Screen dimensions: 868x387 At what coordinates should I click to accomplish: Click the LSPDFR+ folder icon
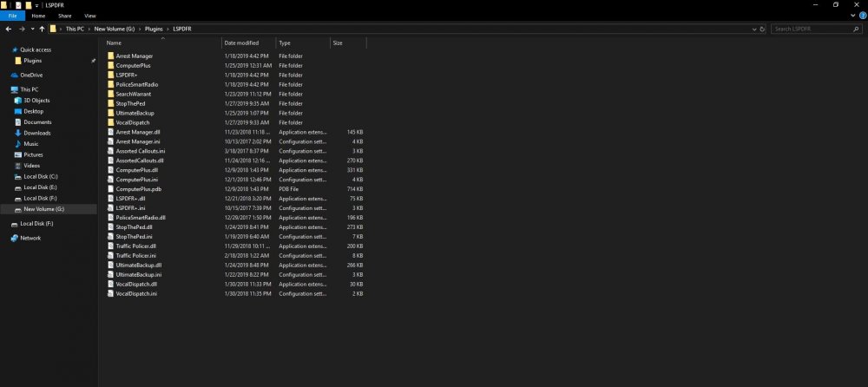tap(111, 75)
